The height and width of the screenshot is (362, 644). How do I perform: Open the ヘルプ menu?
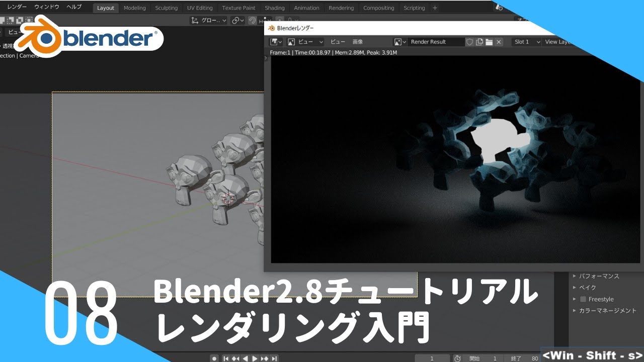[74, 7]
